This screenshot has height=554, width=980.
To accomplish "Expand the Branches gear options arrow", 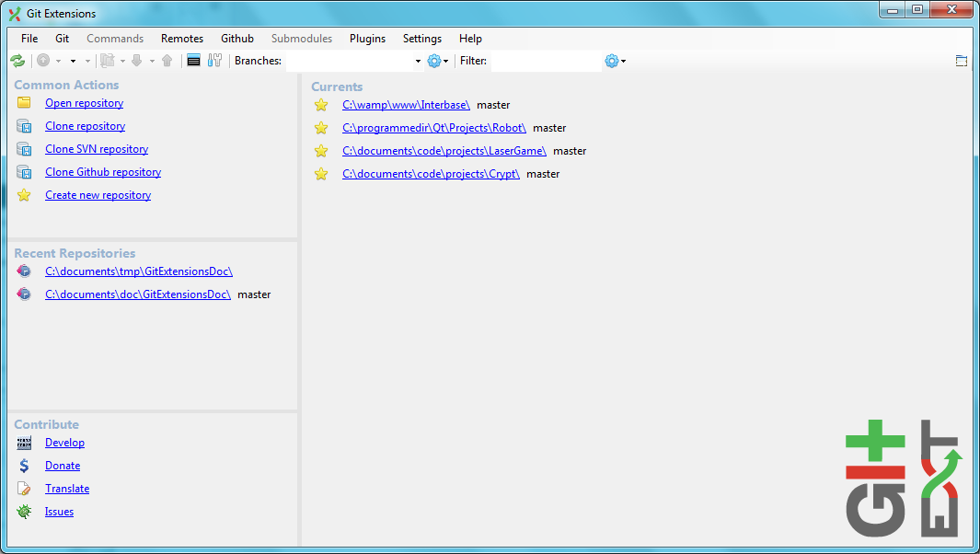I will [445, 62].
